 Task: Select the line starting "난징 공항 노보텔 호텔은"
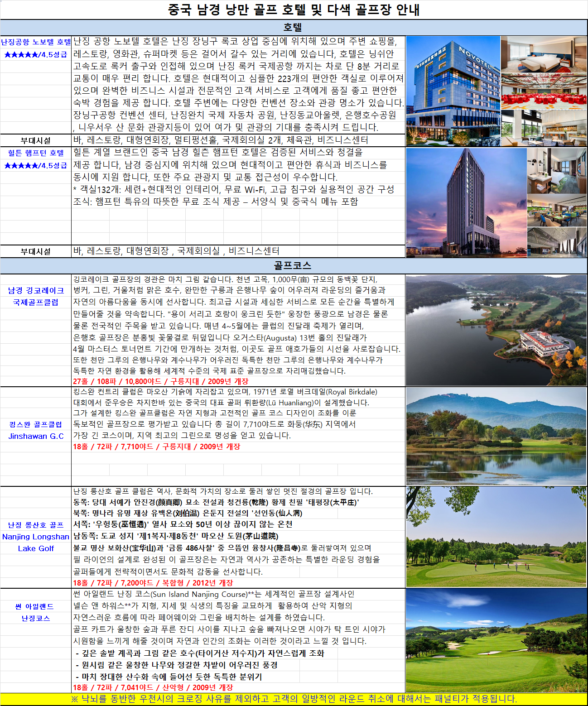point(235,42)
